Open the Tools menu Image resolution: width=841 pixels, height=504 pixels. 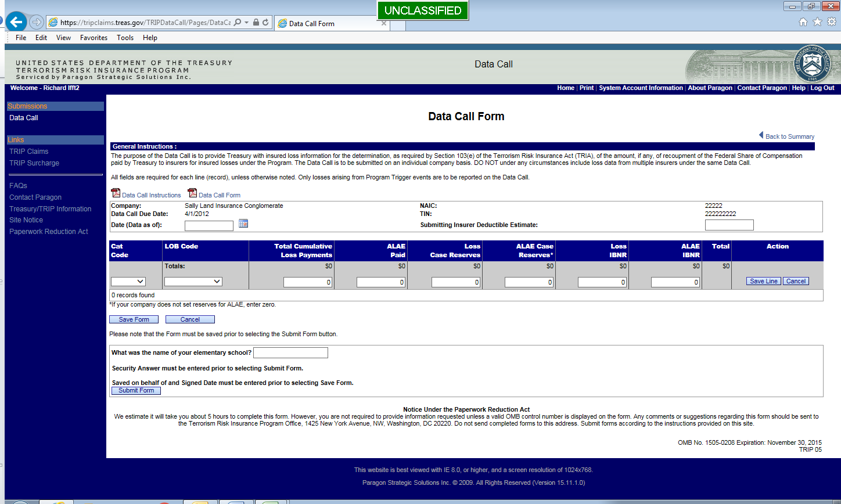coord(125,38)
